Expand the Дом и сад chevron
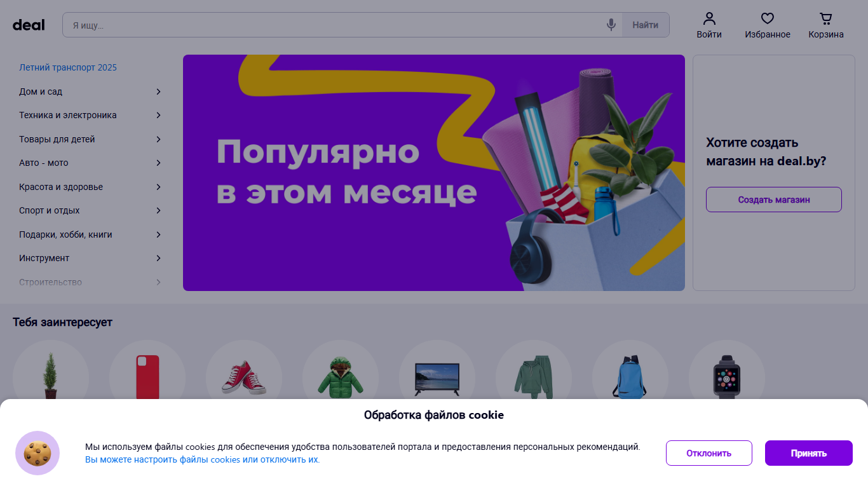The width and height of the screenshot is (868, 488). tap(158, 91)
